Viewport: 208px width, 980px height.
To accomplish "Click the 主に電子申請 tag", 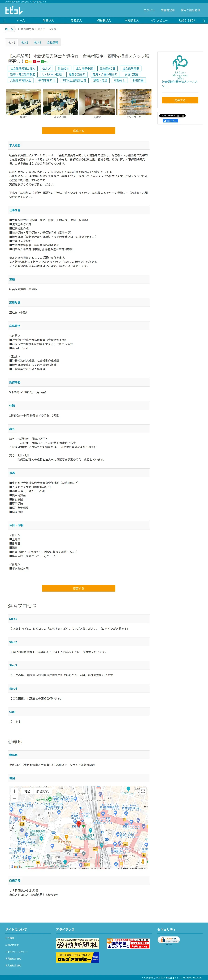I will coord(84,69).
